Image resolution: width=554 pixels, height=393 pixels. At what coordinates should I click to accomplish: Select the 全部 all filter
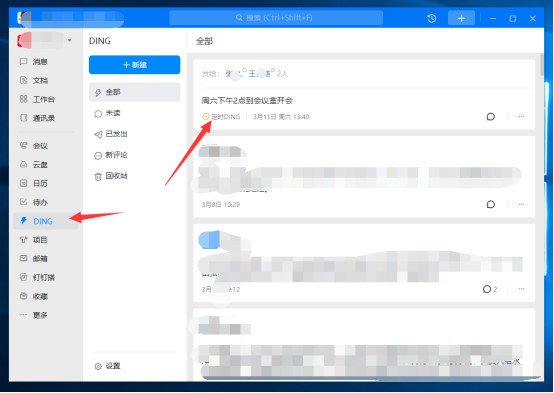[134, 92]
